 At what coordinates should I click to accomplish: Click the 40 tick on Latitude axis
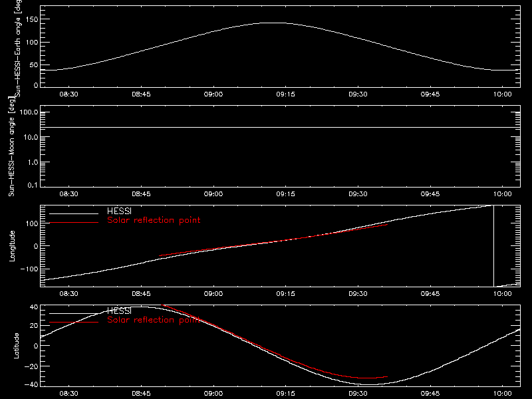pos(34,307)
